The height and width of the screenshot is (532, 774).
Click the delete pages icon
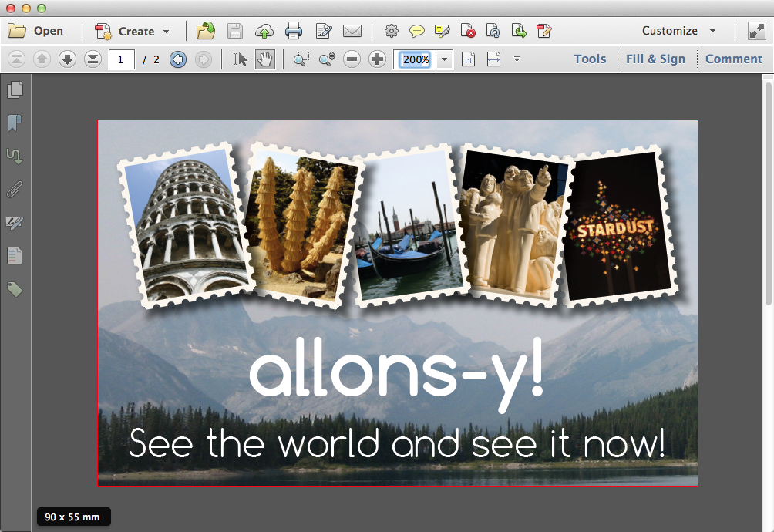point(468,31)
